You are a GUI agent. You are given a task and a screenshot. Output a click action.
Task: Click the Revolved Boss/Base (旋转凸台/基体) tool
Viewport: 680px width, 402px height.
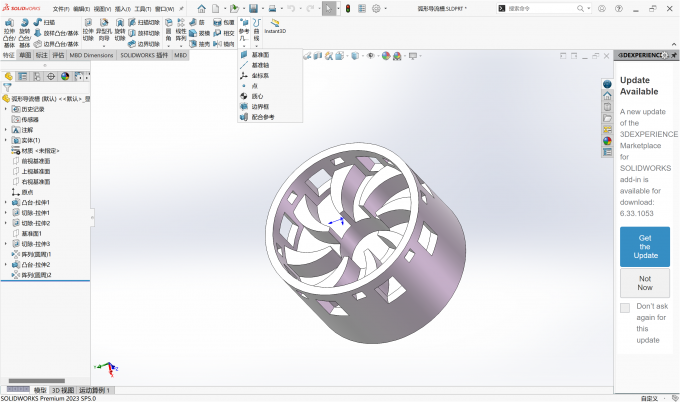pos(25,33)
